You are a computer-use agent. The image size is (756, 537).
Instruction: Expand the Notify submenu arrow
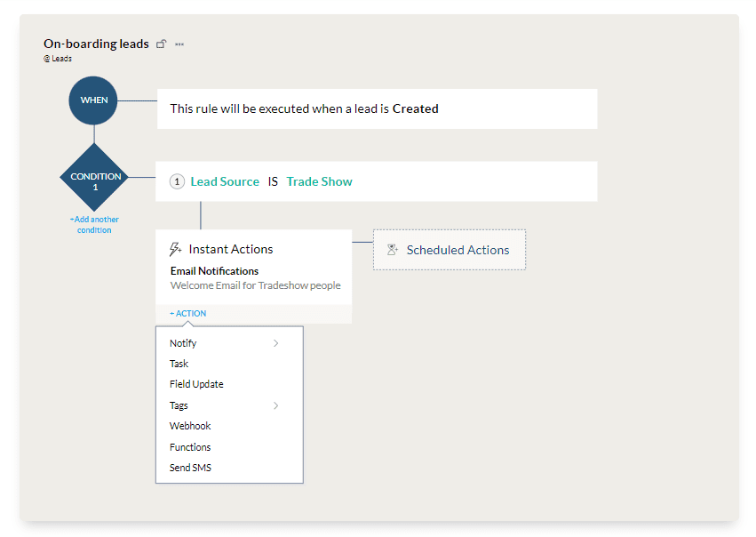pos(275,343)
